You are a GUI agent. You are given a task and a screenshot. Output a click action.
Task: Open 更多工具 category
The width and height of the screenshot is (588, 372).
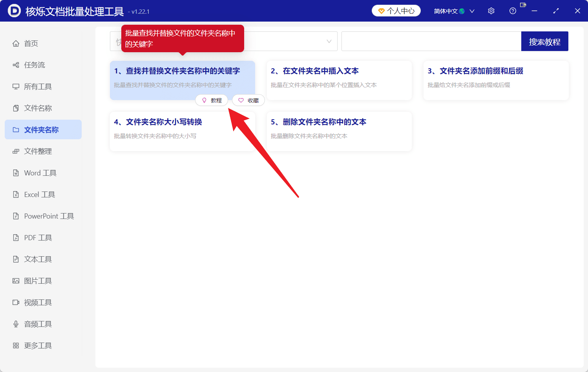[43, 346]
